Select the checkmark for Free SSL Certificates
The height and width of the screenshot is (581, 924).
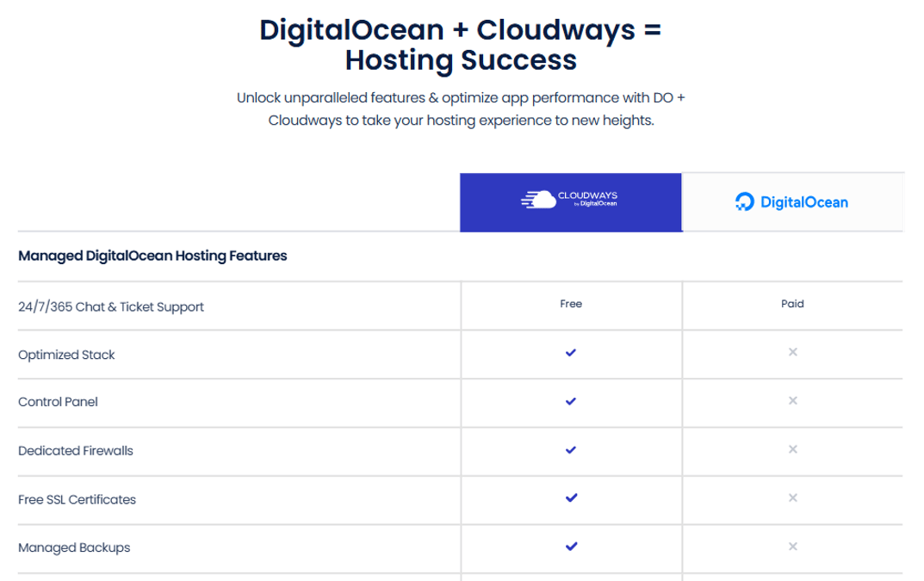coord(570,498)
